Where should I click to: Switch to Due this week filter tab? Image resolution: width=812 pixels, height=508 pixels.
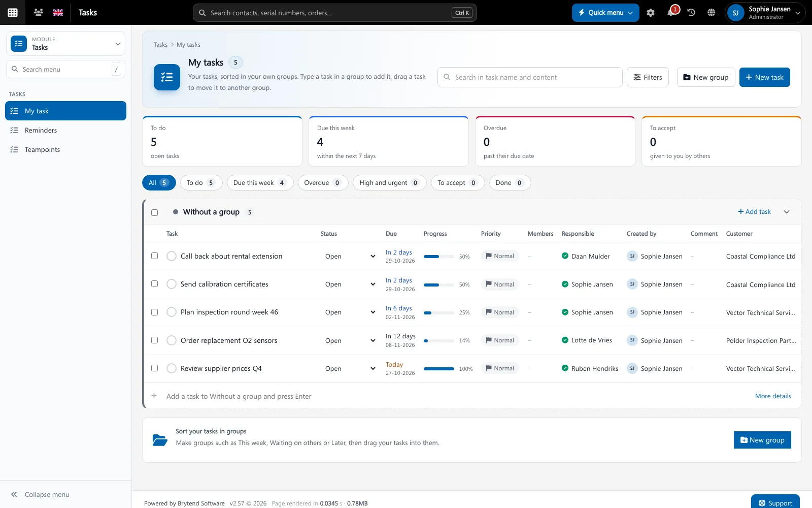(260, 183)
